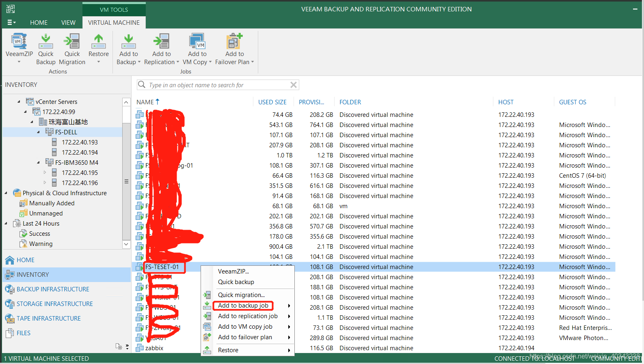The height and width of the screenshot is (364, 644).
Task: Click the object name search field
Action: (x=218, y=85)
